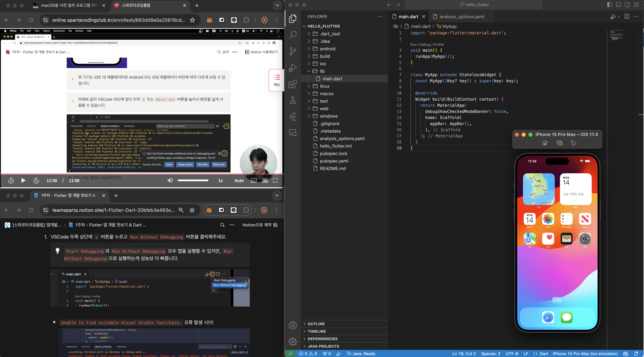Open the Photos app on the iPhone simulator
The width and height of the screenshot is (644, 357).
pyautogui.click(x=548, y=219)
